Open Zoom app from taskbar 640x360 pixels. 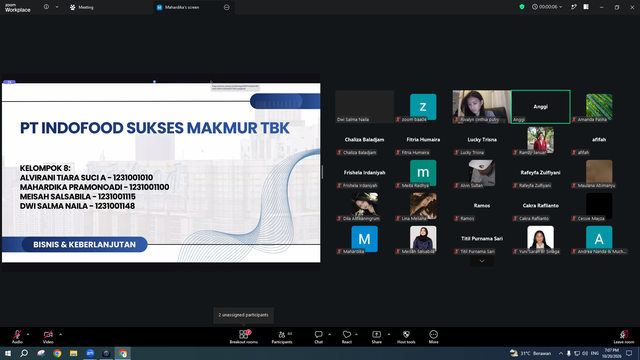tap(90, 353)
